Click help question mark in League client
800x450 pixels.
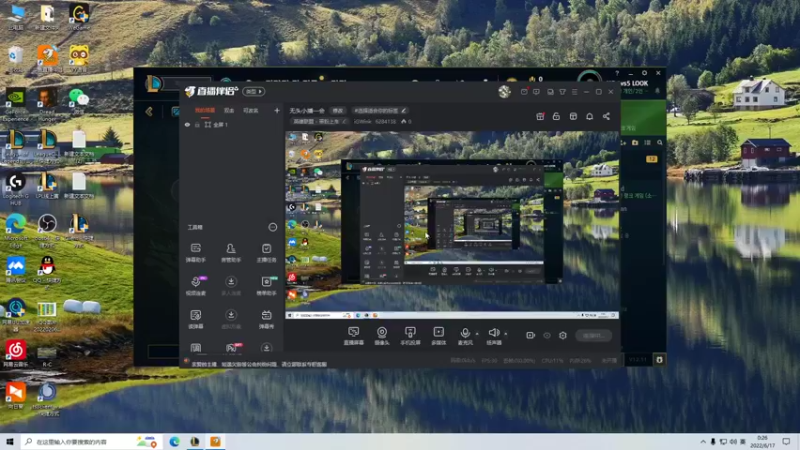click(617, 73)
